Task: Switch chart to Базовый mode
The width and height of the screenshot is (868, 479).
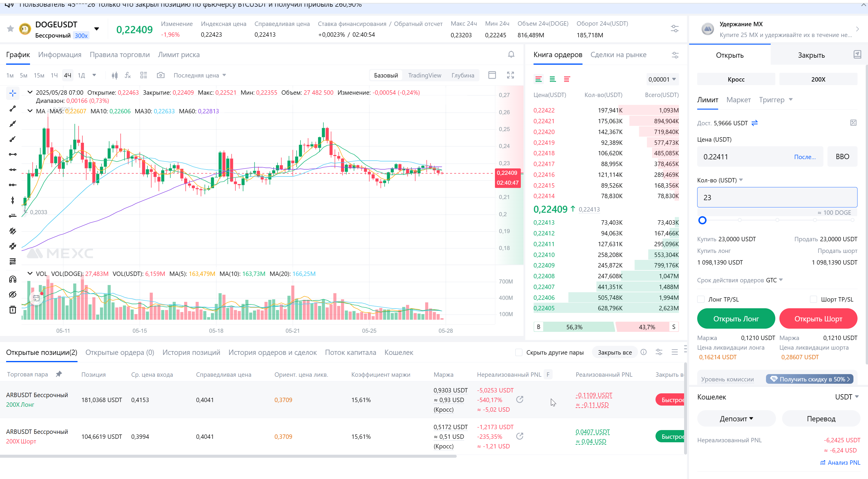Action: click(x=386, y=75)
